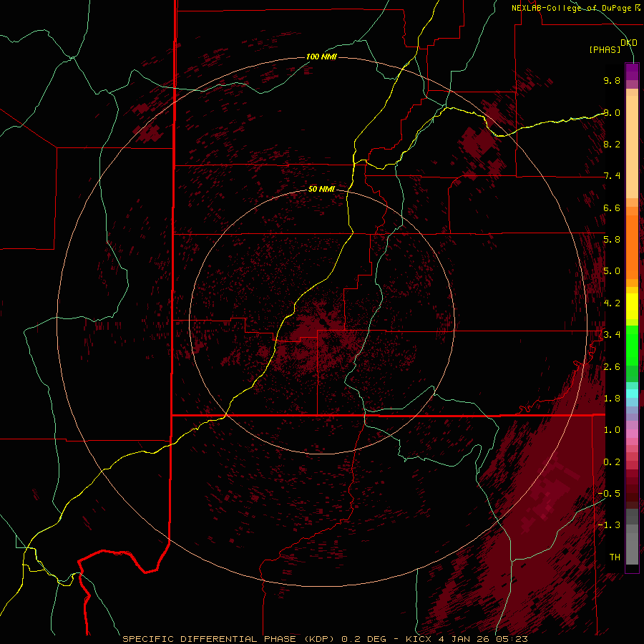Viewport: 644px width, 644px height.
Task: Click the 7.4 scale value
Action: (612, 176)
